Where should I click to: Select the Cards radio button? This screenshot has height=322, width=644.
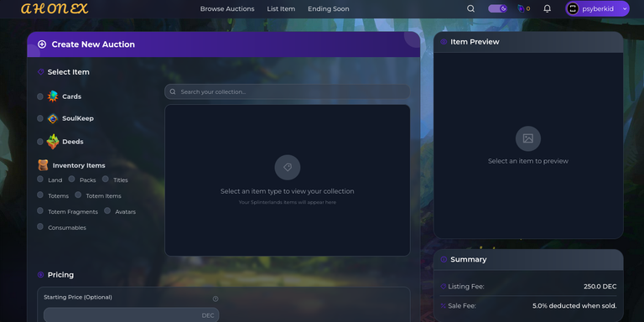tap(40, 96)
